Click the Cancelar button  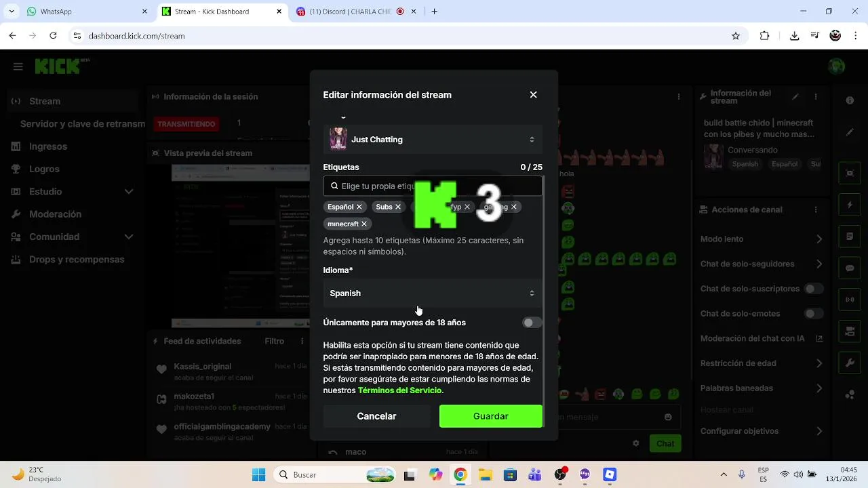376,416
